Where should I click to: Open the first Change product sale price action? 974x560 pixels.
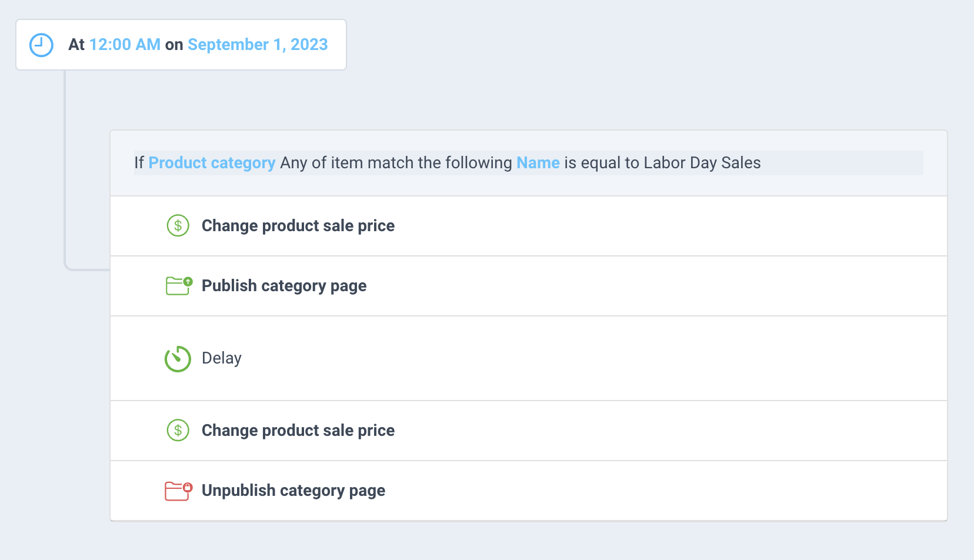298,226
